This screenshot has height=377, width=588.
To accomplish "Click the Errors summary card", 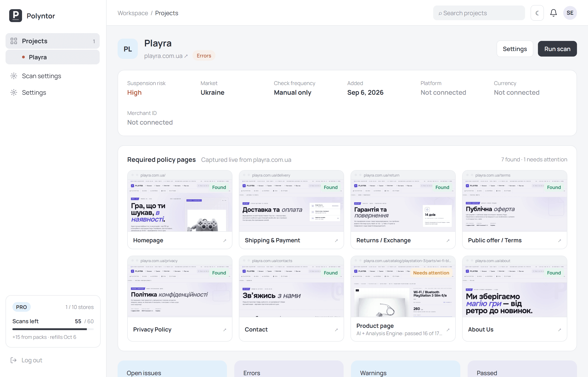I will coord(289,369).
